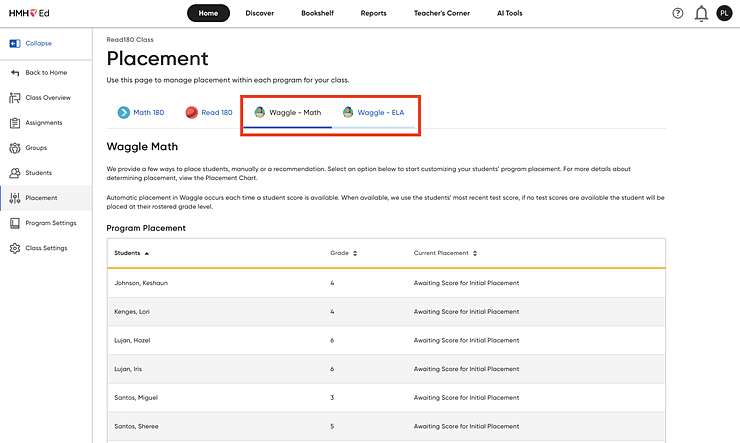This screenshot has height=443, width=740.
Task: Click student name Lujan, Iris
Action: tap(128, 369)
